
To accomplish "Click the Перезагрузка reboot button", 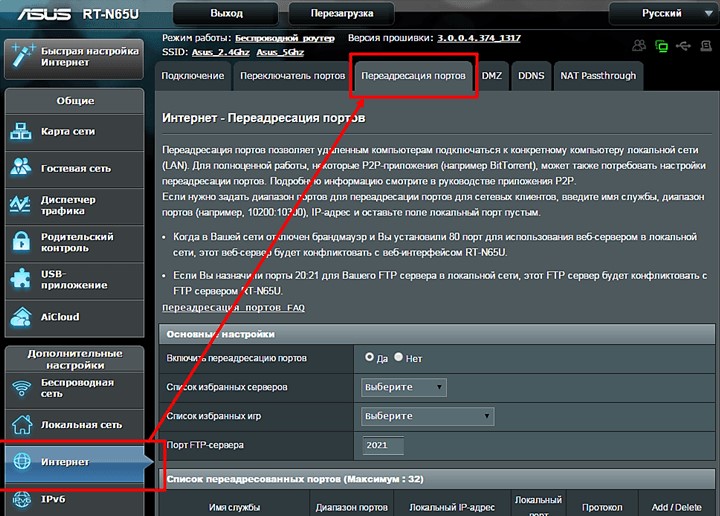I will pos(342,13).
